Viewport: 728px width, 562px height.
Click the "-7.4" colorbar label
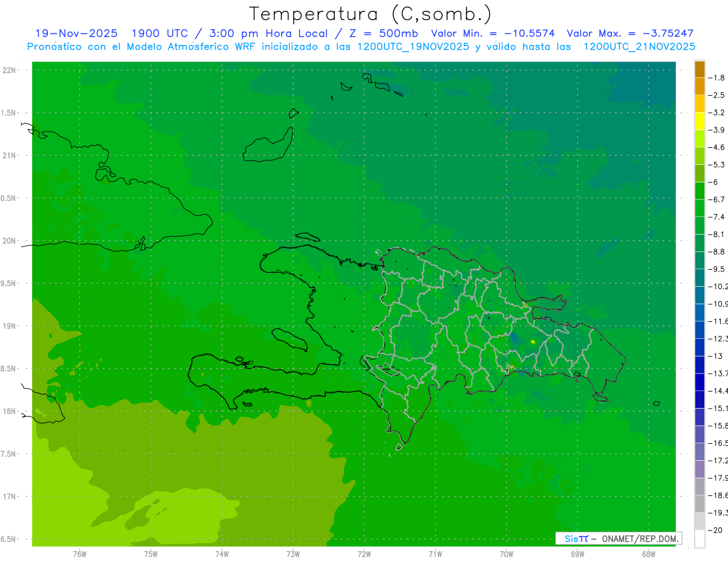[716, 217]
